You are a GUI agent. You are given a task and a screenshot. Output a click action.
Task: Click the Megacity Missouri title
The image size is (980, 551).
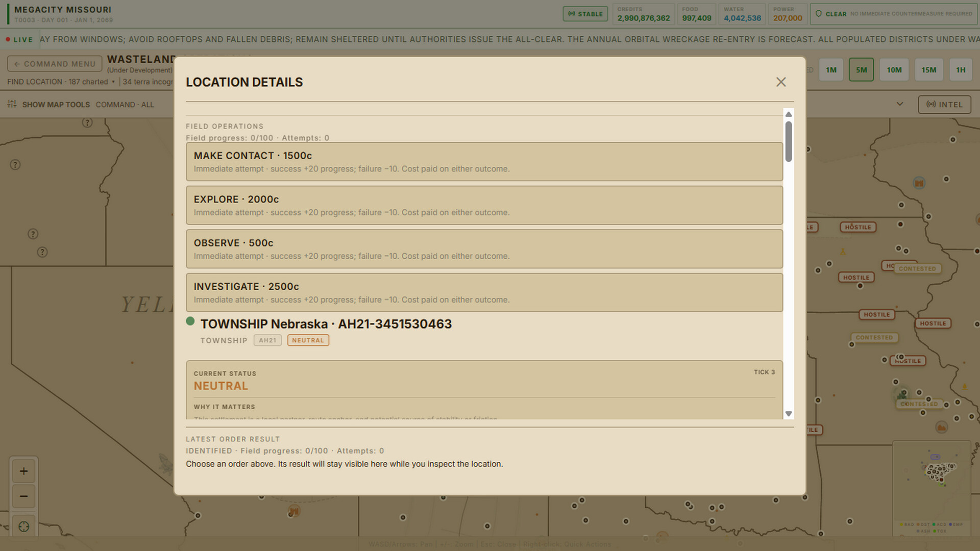coord(63,10)
